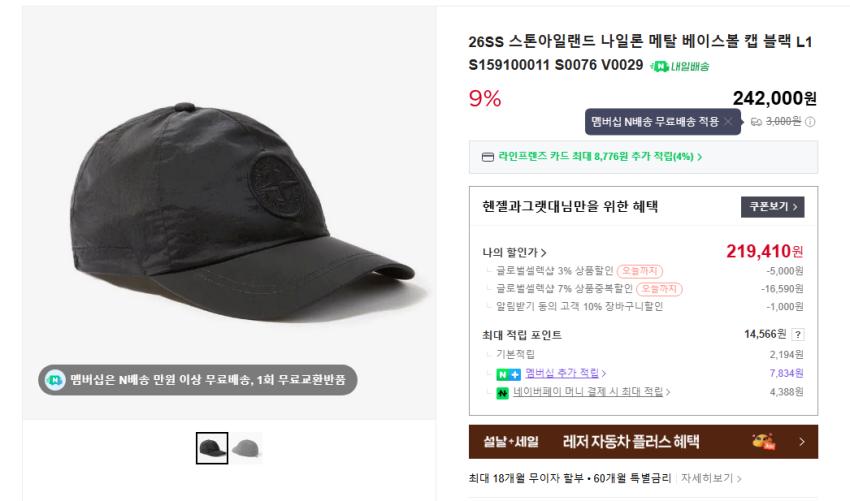Click the Naver Pay money icon
This screenshot has width=850, height=501.
tap(503, 393)
